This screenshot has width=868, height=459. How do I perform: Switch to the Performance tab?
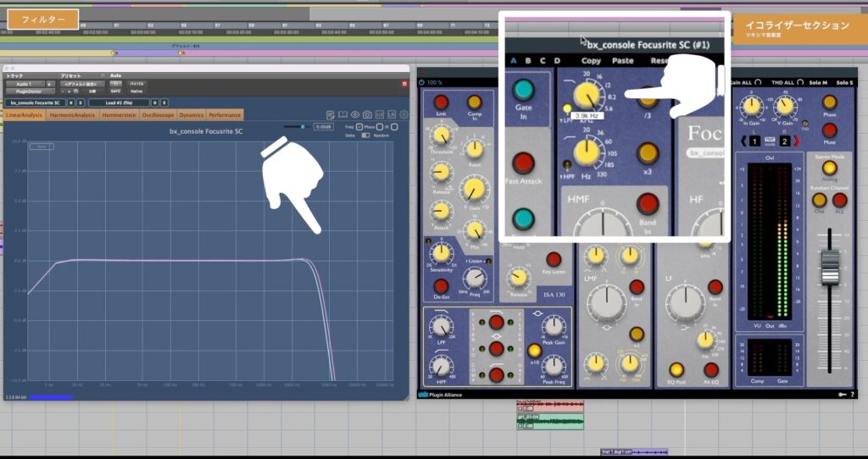[225, 115]
